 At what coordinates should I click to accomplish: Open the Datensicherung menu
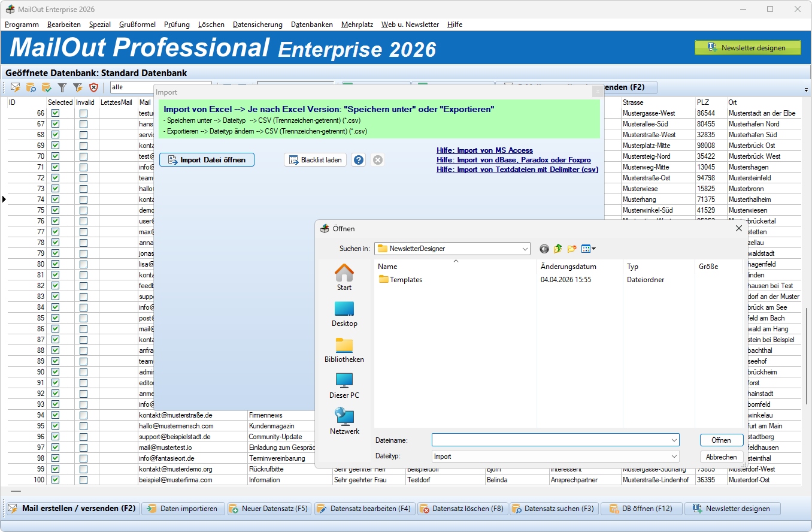click(257, 25)
